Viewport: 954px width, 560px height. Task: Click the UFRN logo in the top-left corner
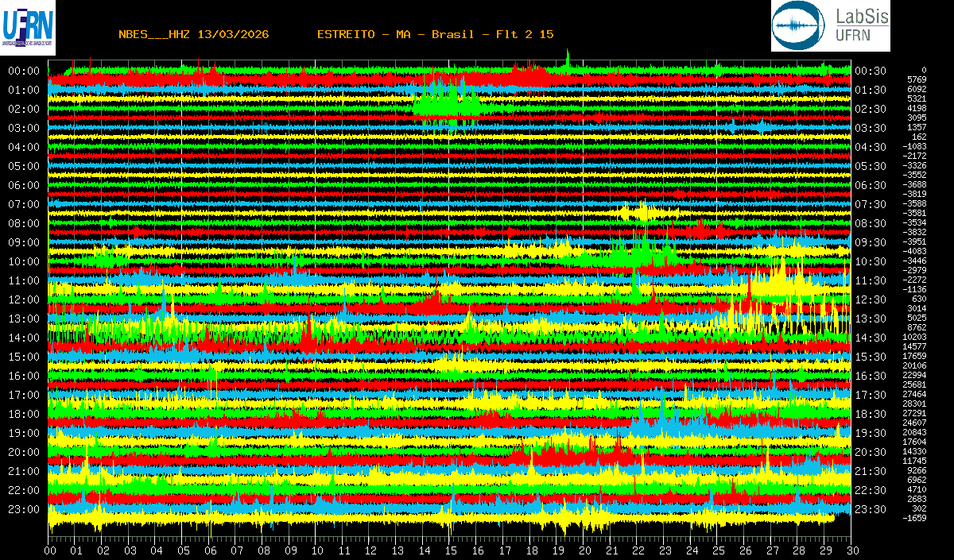27,28
